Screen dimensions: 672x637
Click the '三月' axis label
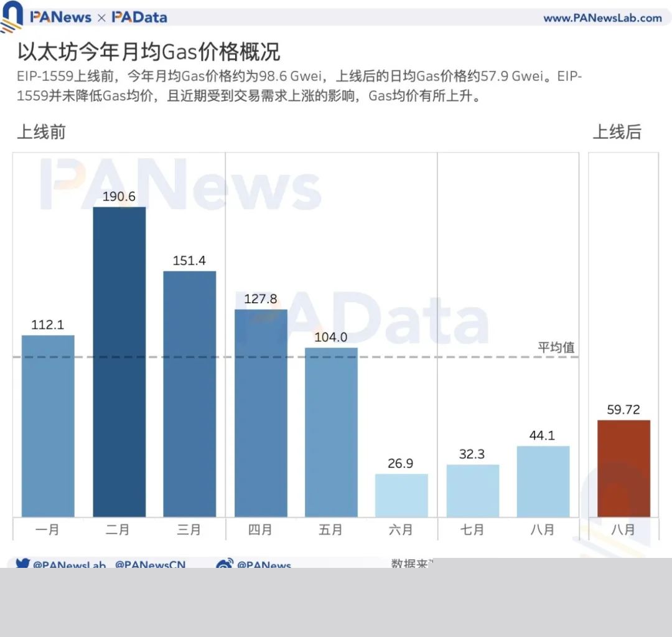click(x=189, y=530)
